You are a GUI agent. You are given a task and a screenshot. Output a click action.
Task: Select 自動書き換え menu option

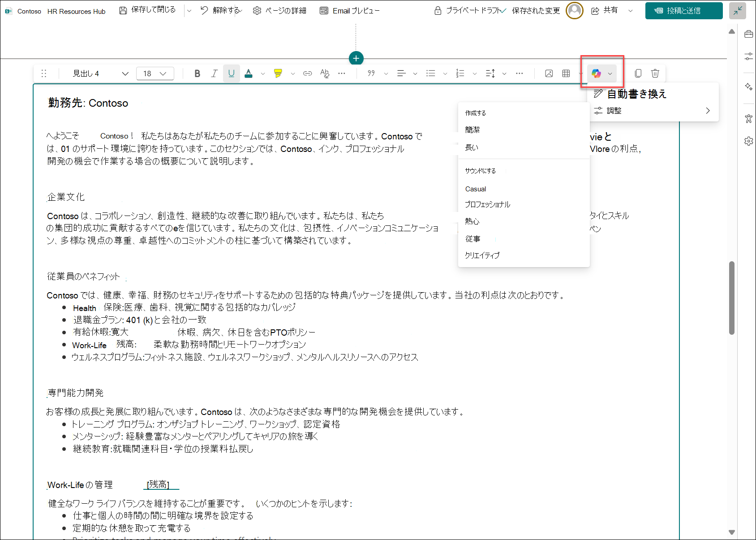coord(653,94)
